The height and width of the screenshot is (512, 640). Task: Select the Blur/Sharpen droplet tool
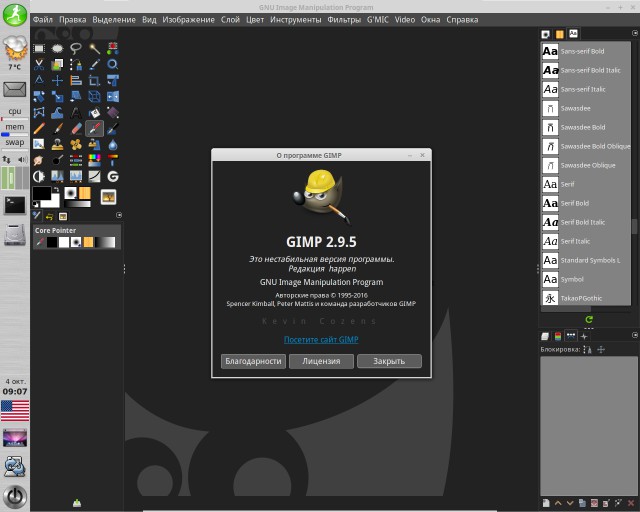[113, 145]
